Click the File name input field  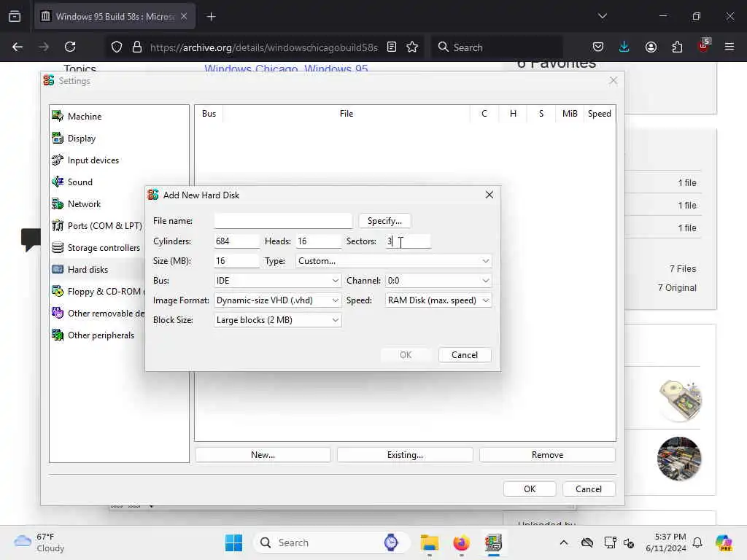tap(283, 221)
